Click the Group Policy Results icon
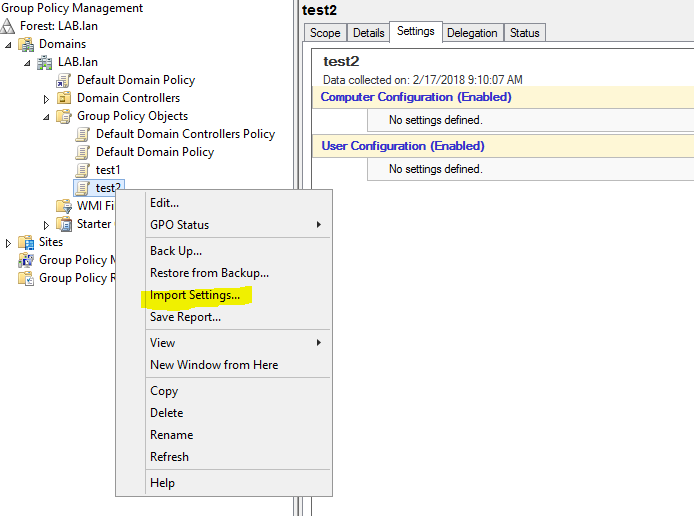 pyautogui.click(x=26, y=278)
